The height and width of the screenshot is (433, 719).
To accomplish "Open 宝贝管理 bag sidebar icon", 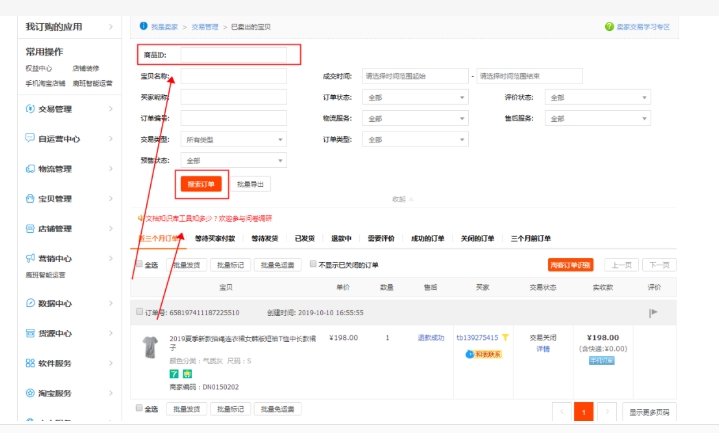I will [30, 198].
